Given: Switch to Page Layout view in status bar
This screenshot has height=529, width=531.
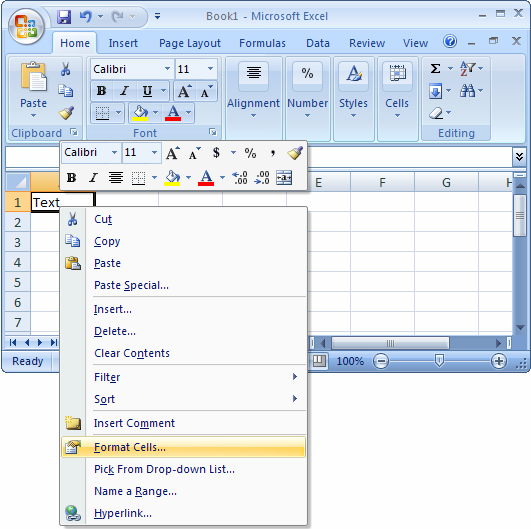Looking at the screenshot, I should tap(319, 361).
